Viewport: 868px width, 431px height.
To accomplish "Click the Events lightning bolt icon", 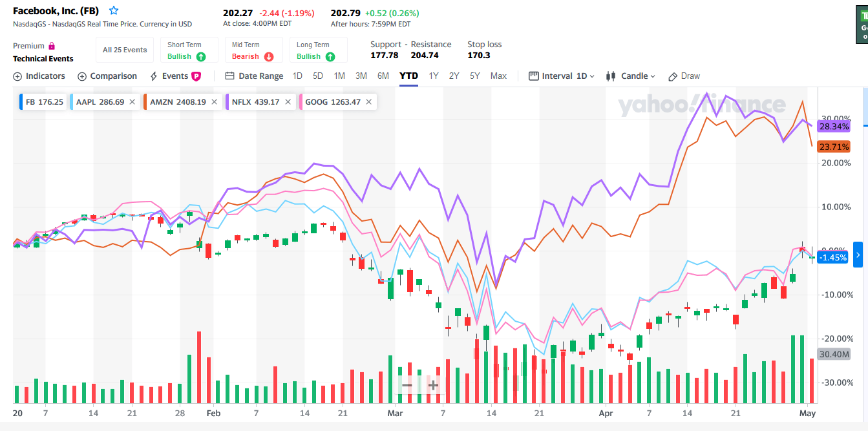I will click(154, 76).
